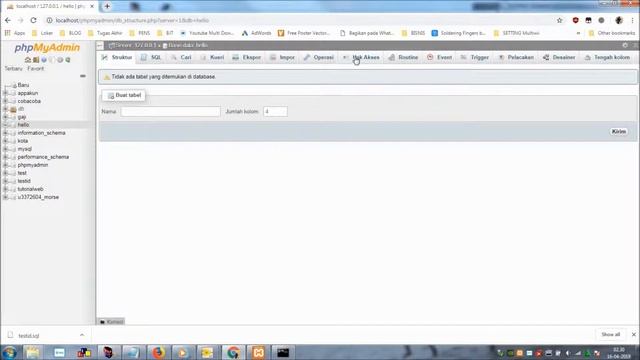Select the hello database in tree
Viewport: 640px width, 360px height.
[x=23, y=125]
